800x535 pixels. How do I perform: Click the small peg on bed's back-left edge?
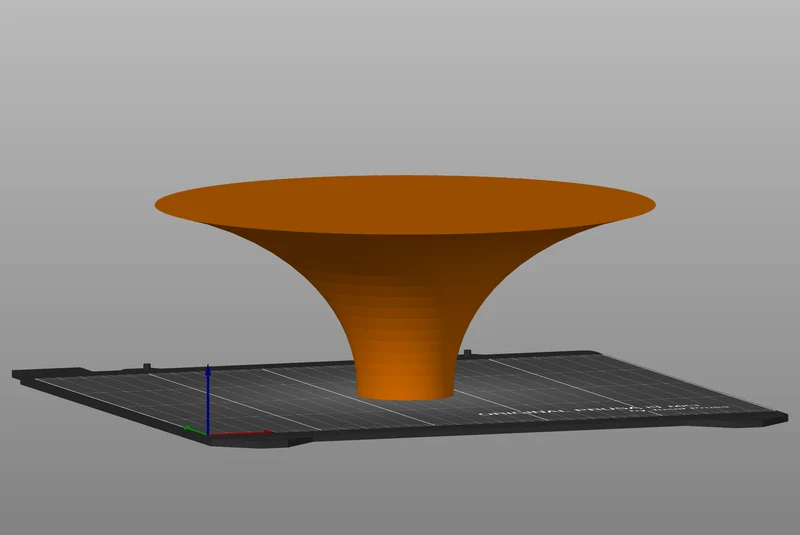[146, 366]
